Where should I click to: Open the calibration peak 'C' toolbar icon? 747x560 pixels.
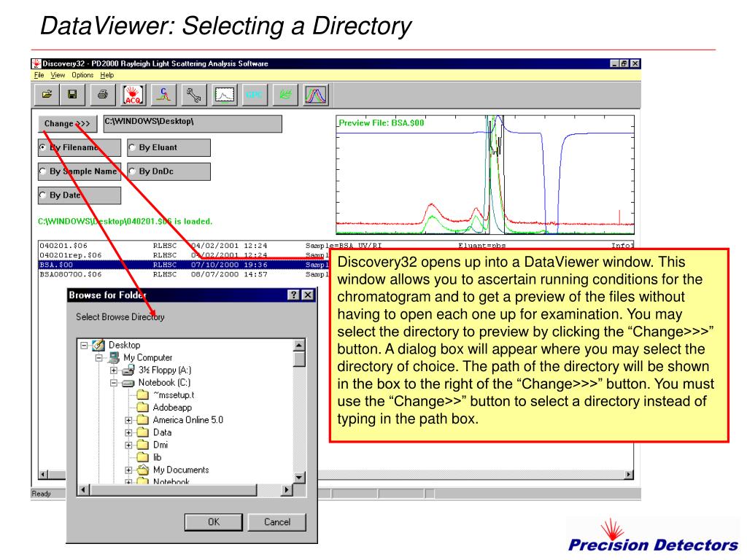pos(163,94)
